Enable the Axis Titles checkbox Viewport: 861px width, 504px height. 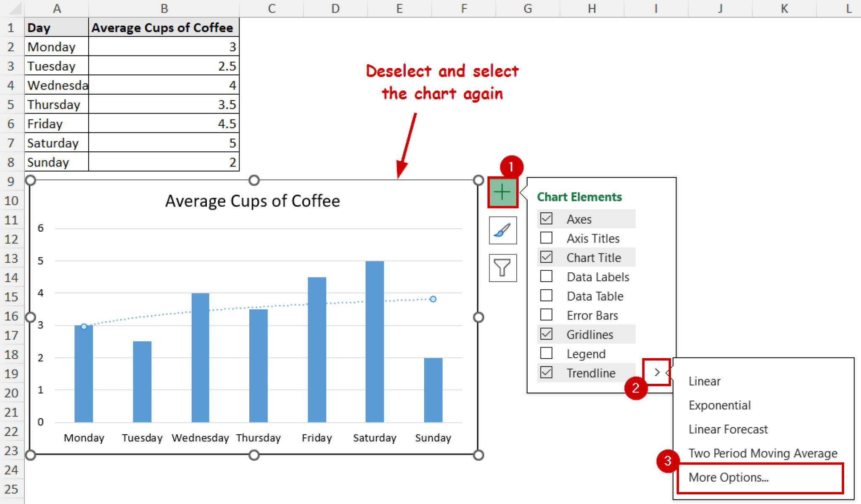(546, 238)
